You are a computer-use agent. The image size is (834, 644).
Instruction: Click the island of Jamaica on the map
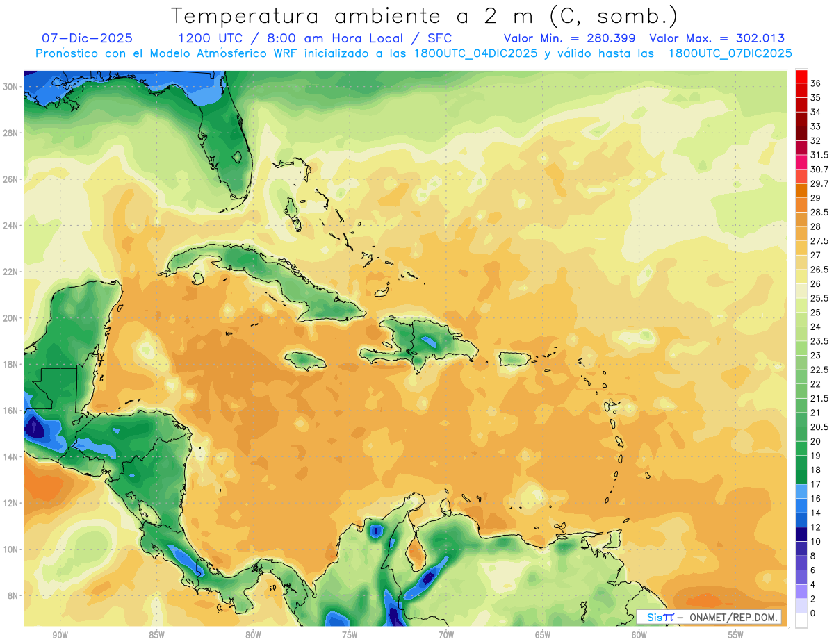tap(306, 360)
